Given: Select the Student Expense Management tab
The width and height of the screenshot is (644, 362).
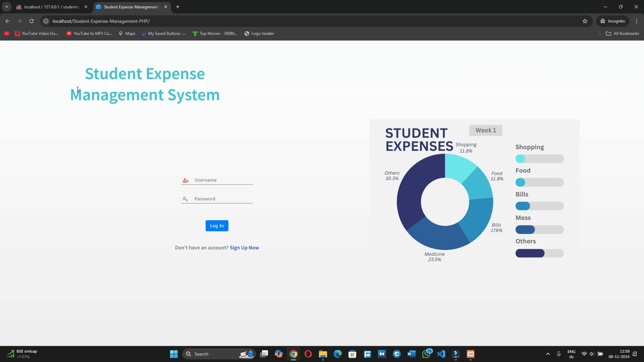Looking at the screenshot, I should [130, 7].
